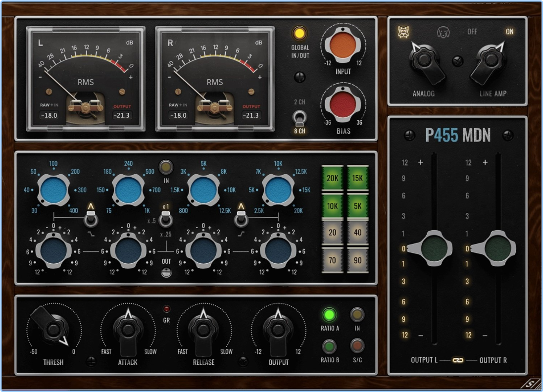Toggle the compressor IN button
This screenshot has height=392, width=543.
tap(357, 315)
